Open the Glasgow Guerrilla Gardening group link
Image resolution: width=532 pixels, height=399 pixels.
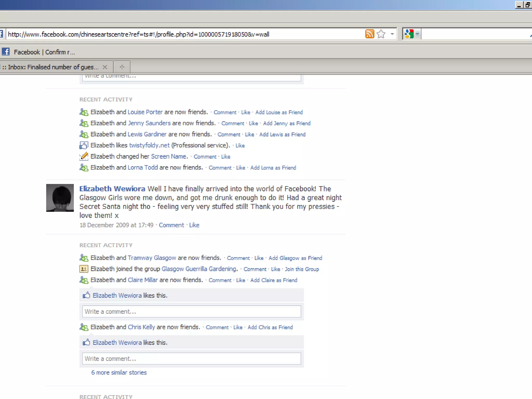(x=199, y=269)
